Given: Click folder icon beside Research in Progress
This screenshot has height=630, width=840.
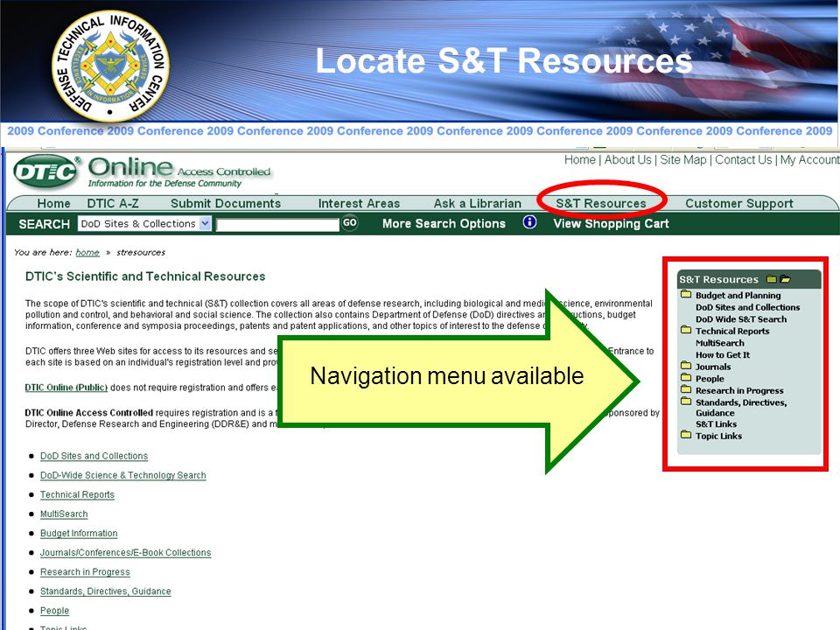Looking at the screenshot, I should [686, 389].
